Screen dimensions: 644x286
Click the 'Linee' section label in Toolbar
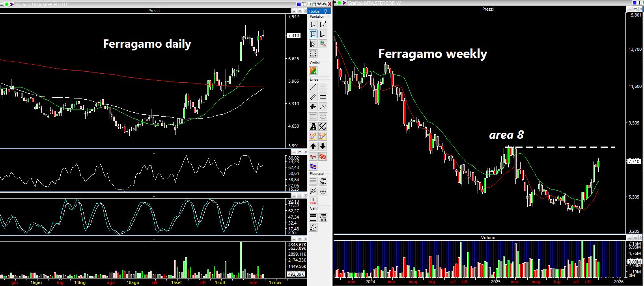(314, 80)
